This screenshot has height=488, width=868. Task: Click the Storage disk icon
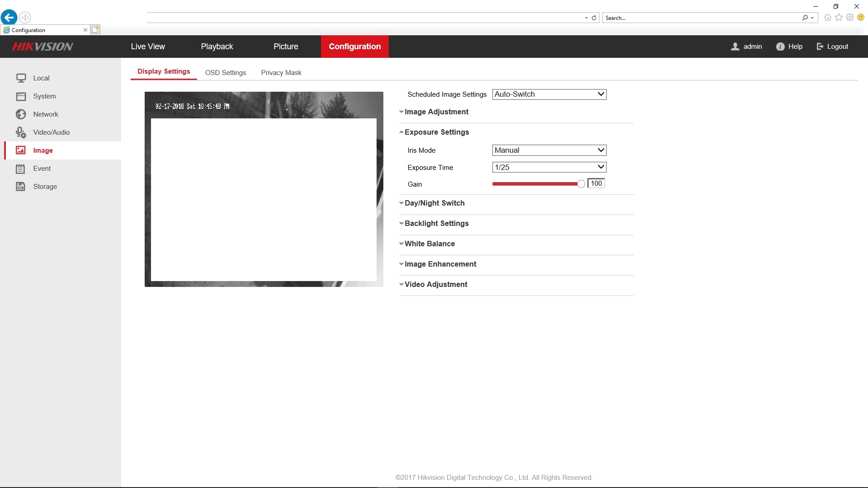21,187
